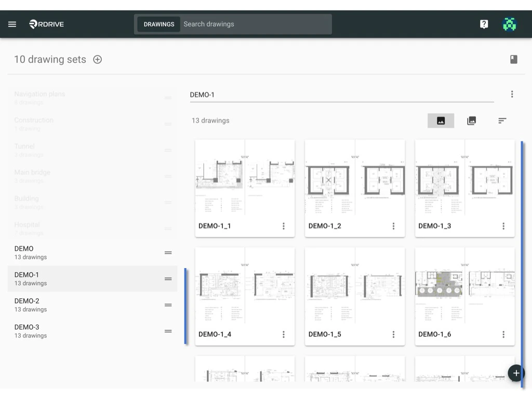The image size is (532, 399).
Task: Select the DEMO drawing set
Action: (x=92, y=253)
